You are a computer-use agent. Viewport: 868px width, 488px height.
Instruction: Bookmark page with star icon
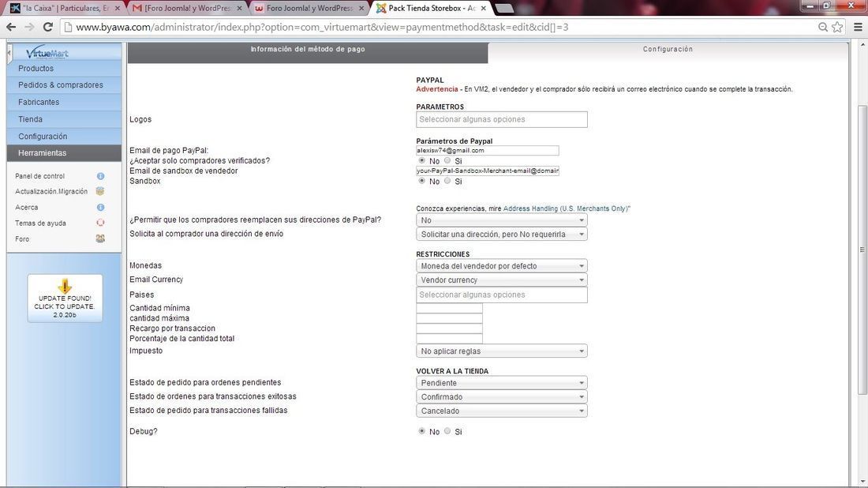[x=837, y=27]
